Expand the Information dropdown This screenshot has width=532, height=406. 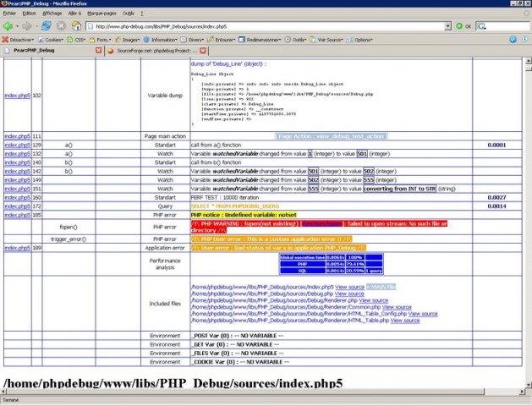click(x=160, y=40)
